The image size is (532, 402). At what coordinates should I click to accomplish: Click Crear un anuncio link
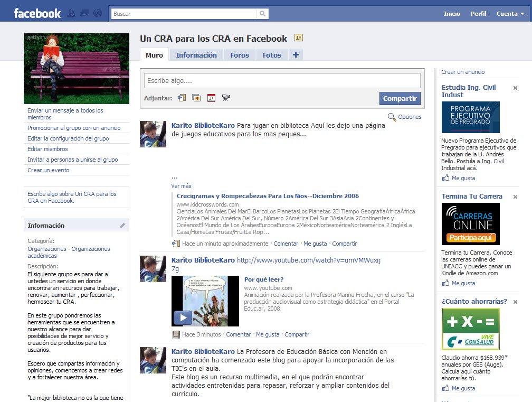[x=463, y=72]
